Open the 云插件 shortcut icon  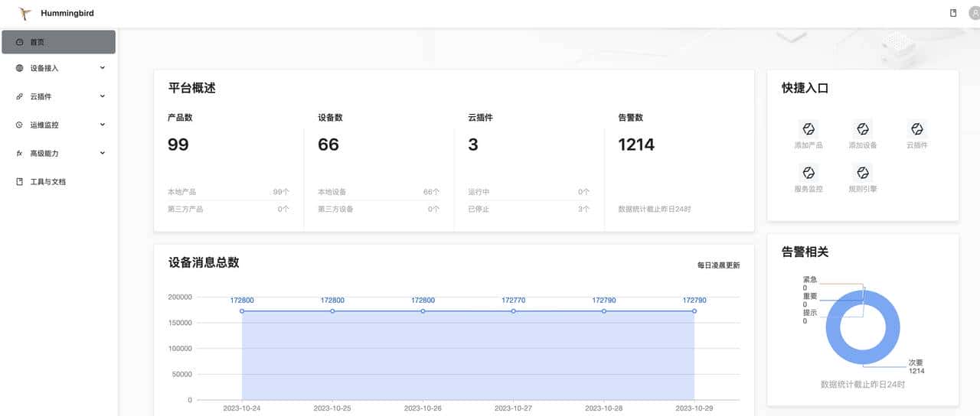coord(916,129)
